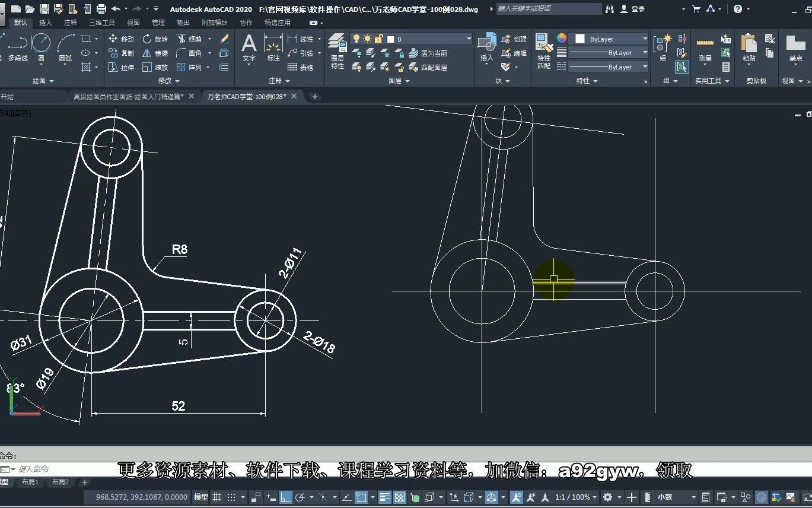This screenshot has height=508, width=812.
Task: Expand the 修改 (Modify) panel
Action: tap(168, 81)
